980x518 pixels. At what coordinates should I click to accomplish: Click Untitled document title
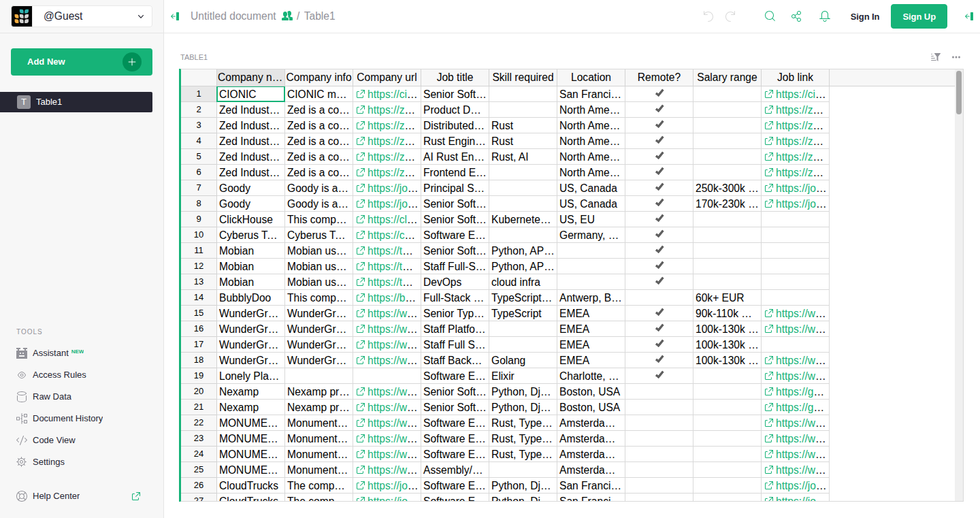[233, 16]
